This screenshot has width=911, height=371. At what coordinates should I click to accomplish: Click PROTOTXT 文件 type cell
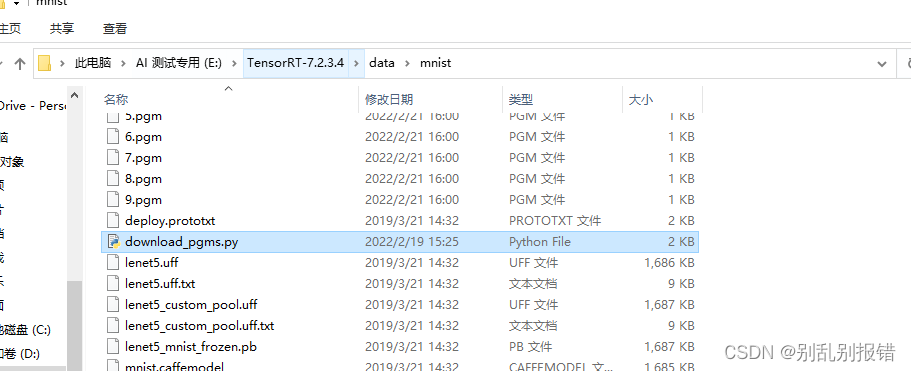[x=555, y=221]
